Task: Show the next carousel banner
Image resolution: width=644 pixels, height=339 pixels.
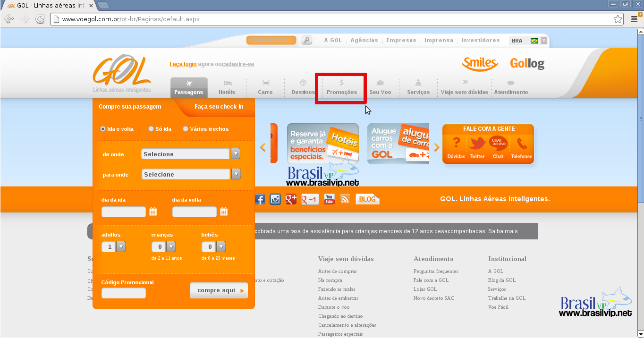Action: click(436, 147)
